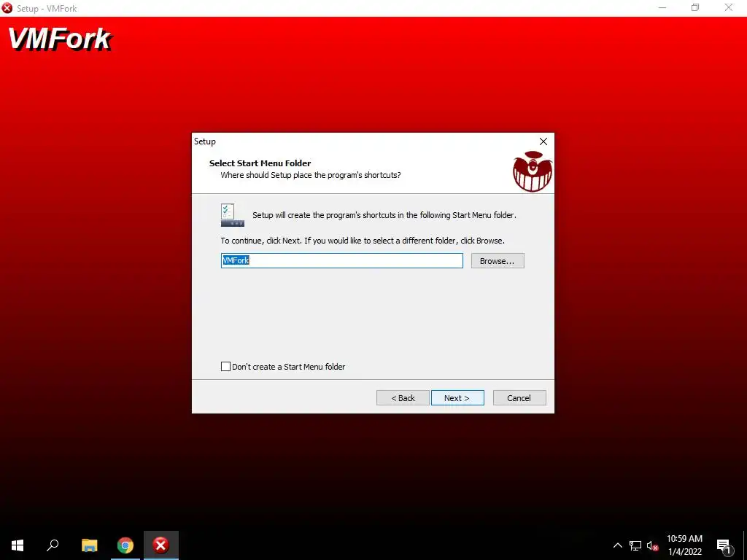This screenshot has height=560, width=747.
Task: Click the VMFork mascot logo in dialog
Action: click(x=532, y=171)
